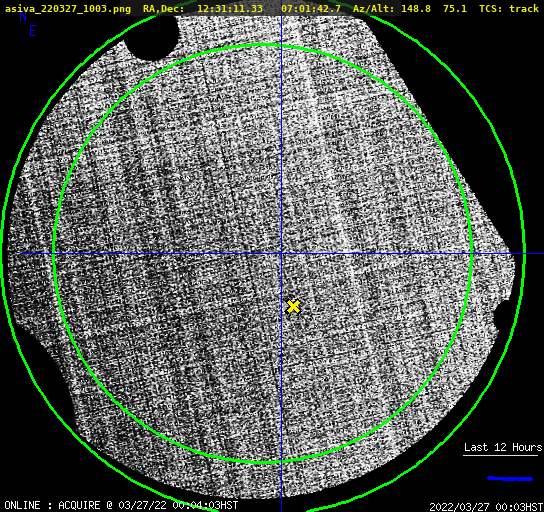Viewport: 544px width, 512px height.
Task: Click inner green circle's top at vertical line
Action: 281,45
